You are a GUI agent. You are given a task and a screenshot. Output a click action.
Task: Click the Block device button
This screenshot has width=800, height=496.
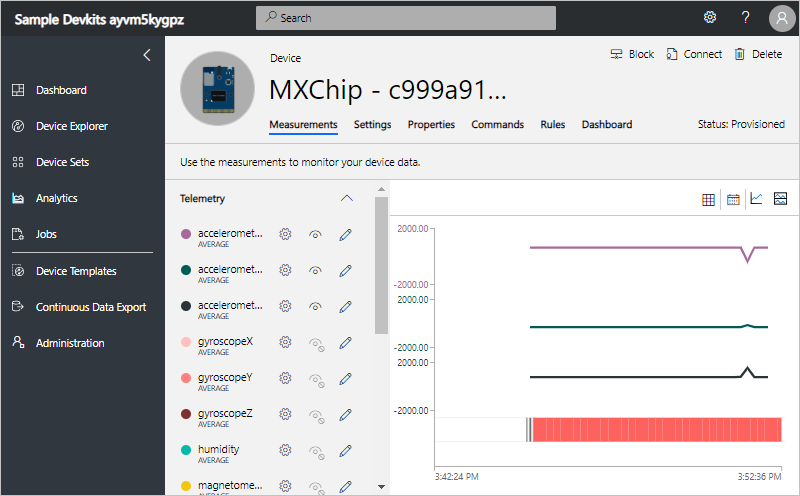point(632,54)
